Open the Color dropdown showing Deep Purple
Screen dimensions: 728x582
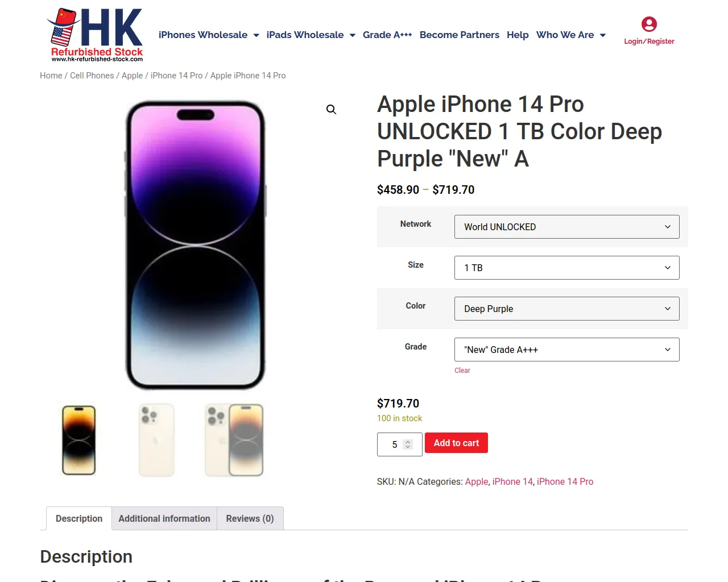[566, 309]
